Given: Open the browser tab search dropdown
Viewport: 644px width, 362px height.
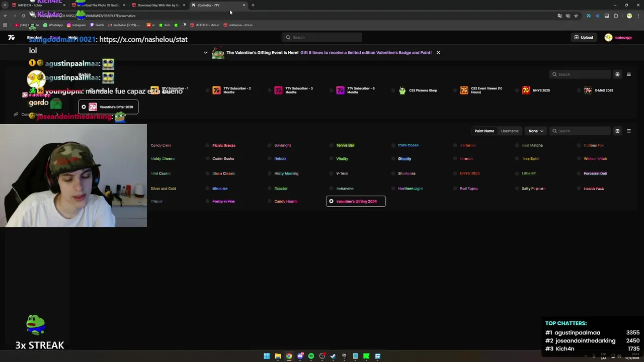Looking at the screenshot, I should click(x=5, y=5).
